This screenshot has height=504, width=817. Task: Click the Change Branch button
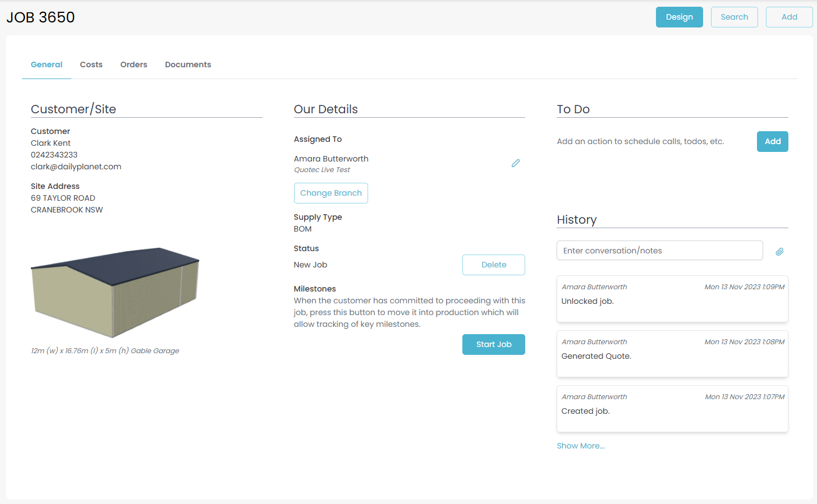[331, 193]
